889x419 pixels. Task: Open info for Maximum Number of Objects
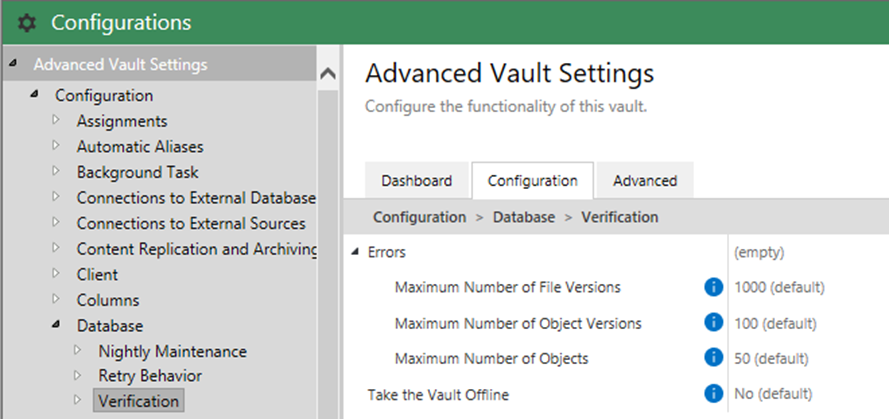click(x=713, y=358)
